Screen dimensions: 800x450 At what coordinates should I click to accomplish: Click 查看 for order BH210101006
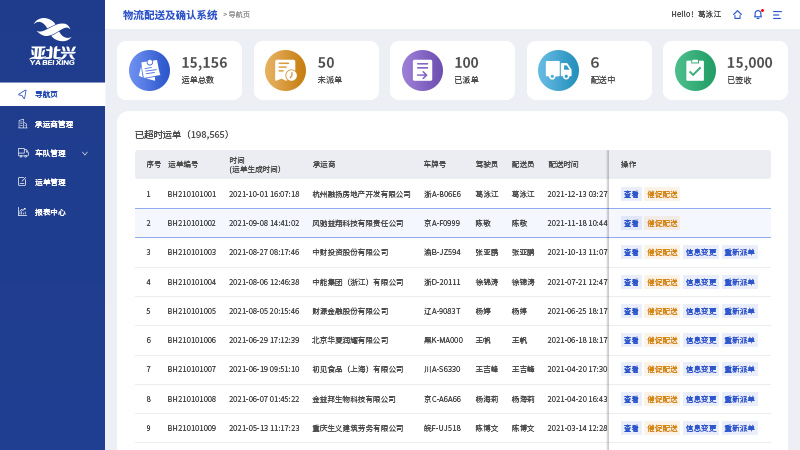click(x=631, y=340)
